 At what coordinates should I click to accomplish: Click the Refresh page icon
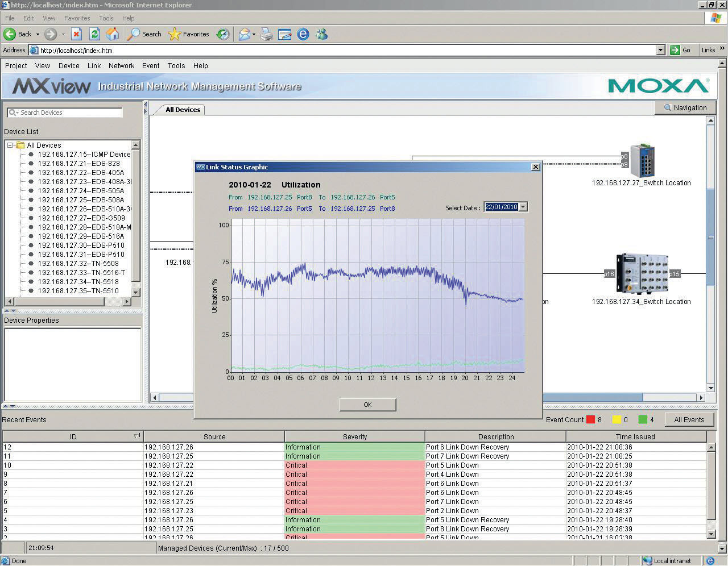[x=94, y=34]
